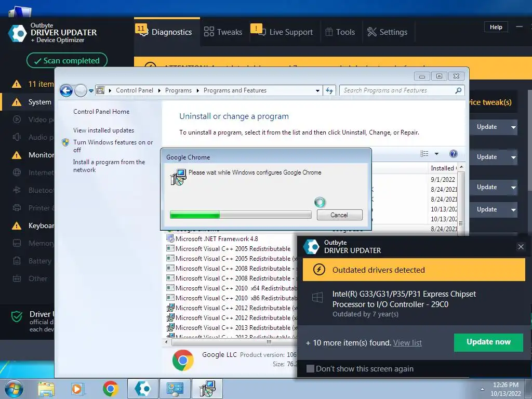
Task: Click the refresh button in address bar
Action: pos(329,90)
